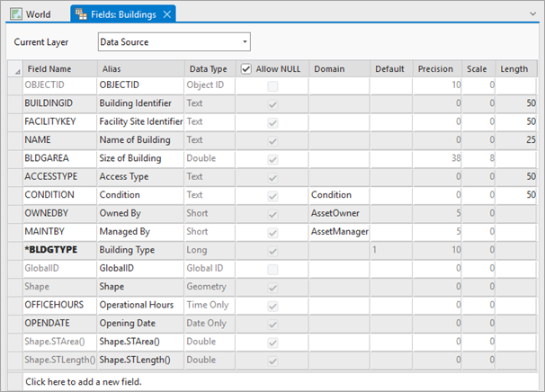Sort by Field Name column header
The width and height of the screenshot is (545, 392).
(49, 68)
